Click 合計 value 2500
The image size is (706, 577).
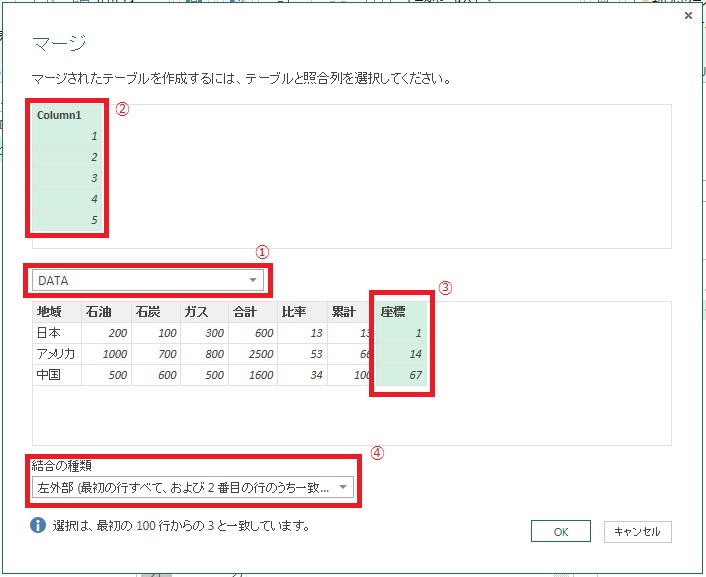tap(253, 354)
